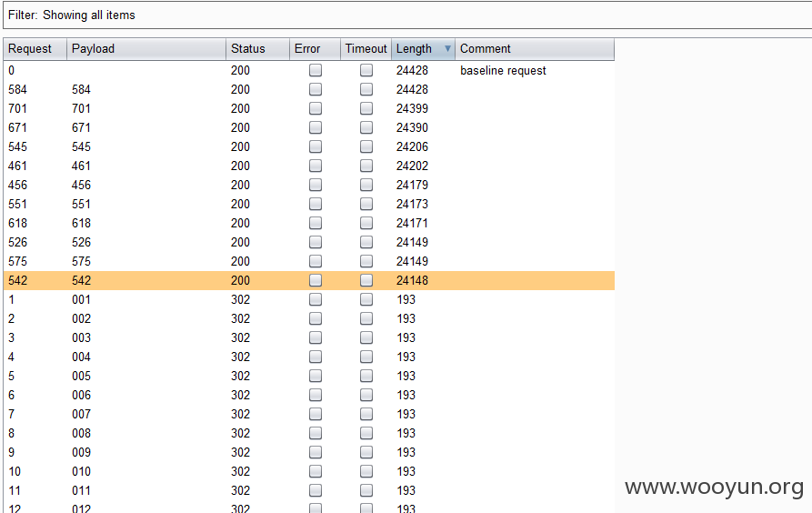Toggle Timeout checkbox in highlighted 542 row
The image size is (812, 513).
366,280
